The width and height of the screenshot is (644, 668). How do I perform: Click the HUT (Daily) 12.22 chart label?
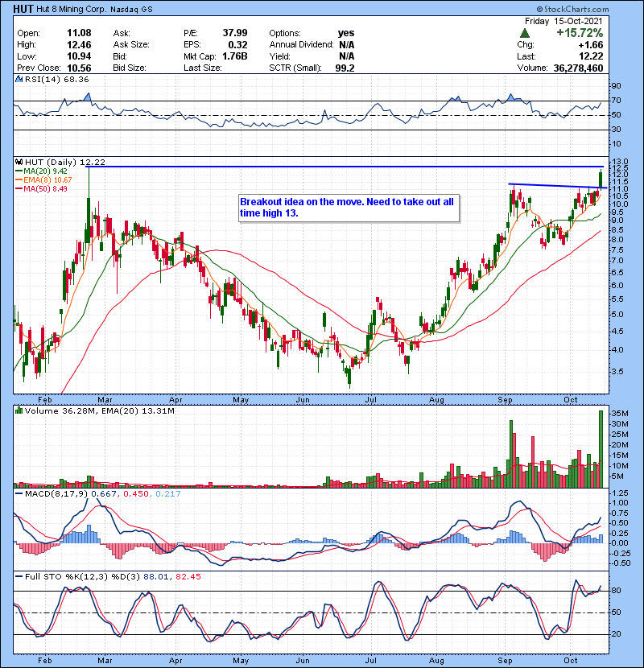(x=64, y=162)
